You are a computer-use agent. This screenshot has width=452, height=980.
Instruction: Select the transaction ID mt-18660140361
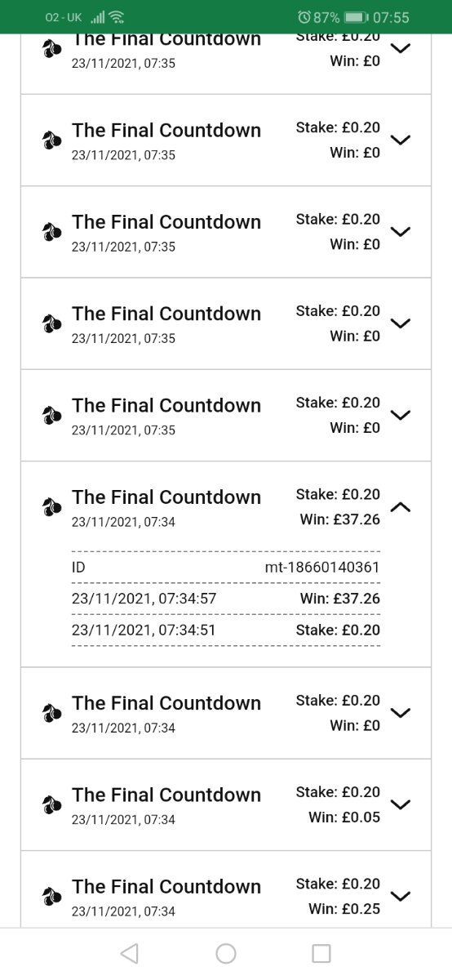[x=322, y=568]
